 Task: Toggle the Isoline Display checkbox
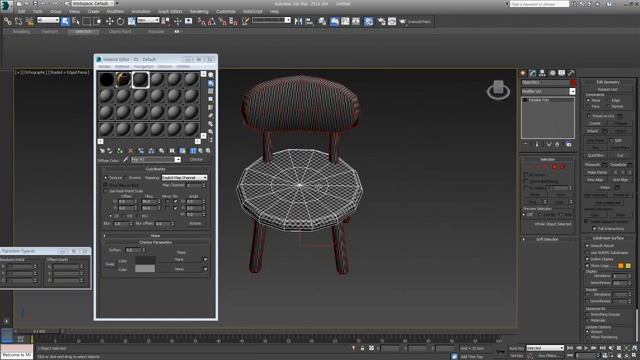point(587,259)
